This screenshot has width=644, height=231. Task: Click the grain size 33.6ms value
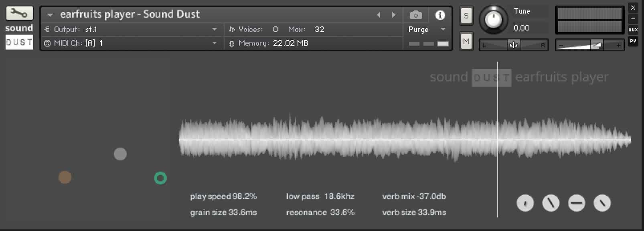(x=242, y=213)
